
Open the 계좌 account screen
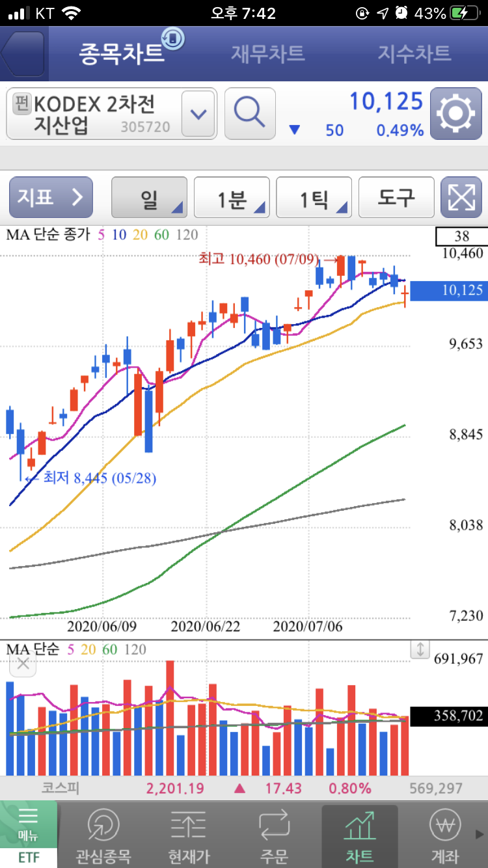click(445, 835)
